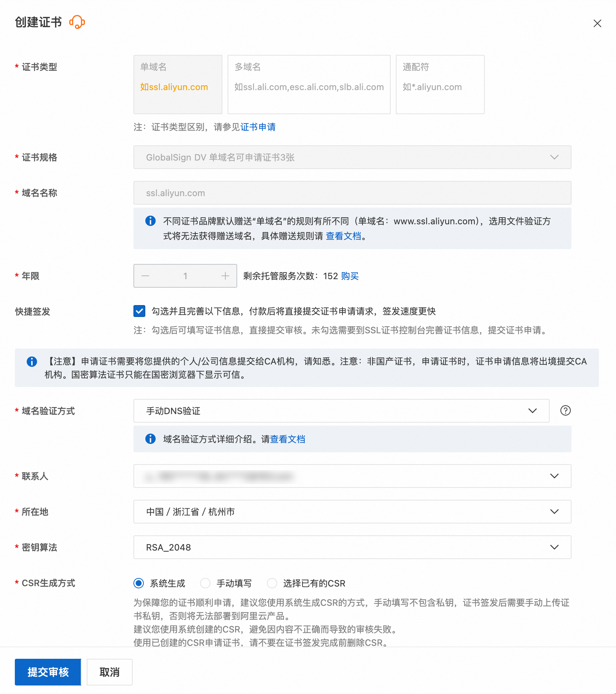Click the orange customer support headset icon
The height and width of the screenshot is (694, 616).
click(77, 22)
